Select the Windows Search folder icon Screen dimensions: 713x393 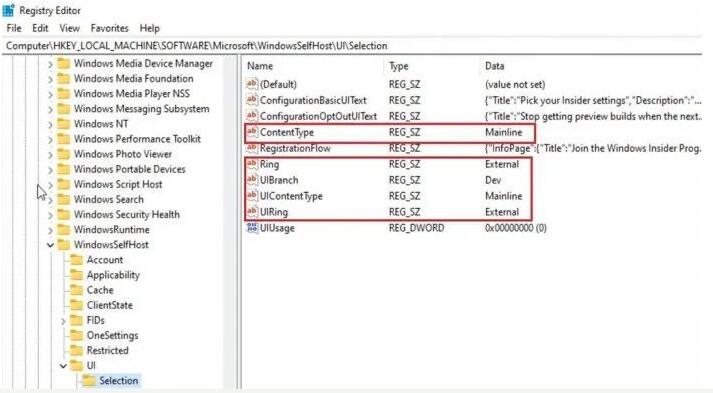click(64, 199)
